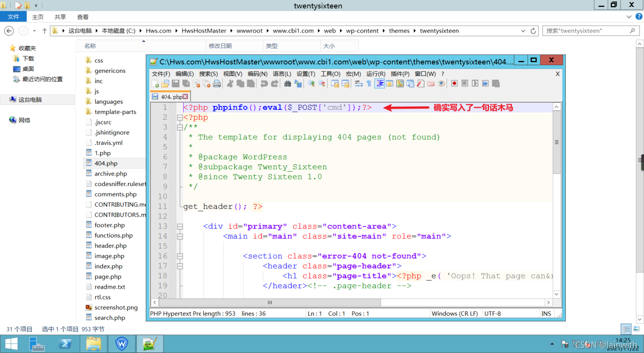The height and width of the screenshot is (353, 644).
Task: Collapse the header fold at line 17
Action: [180, 266]
